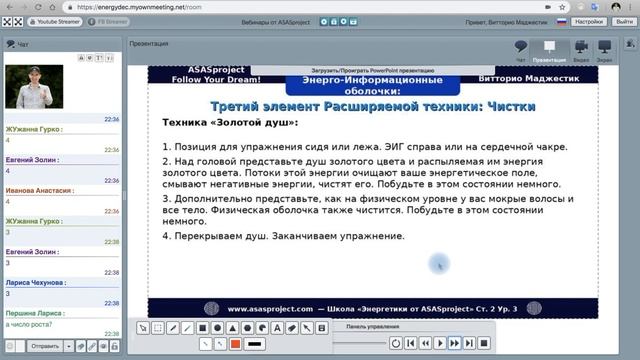Activate the text 'A' tool

(x=277, y=328)
